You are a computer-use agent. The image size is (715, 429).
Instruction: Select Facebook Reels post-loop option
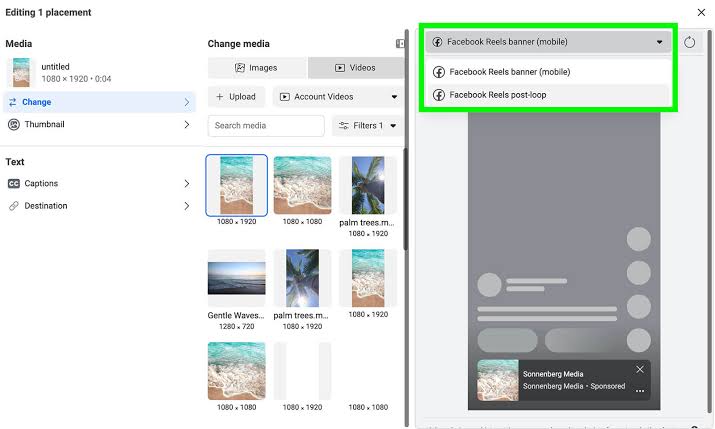pos(548,95)
